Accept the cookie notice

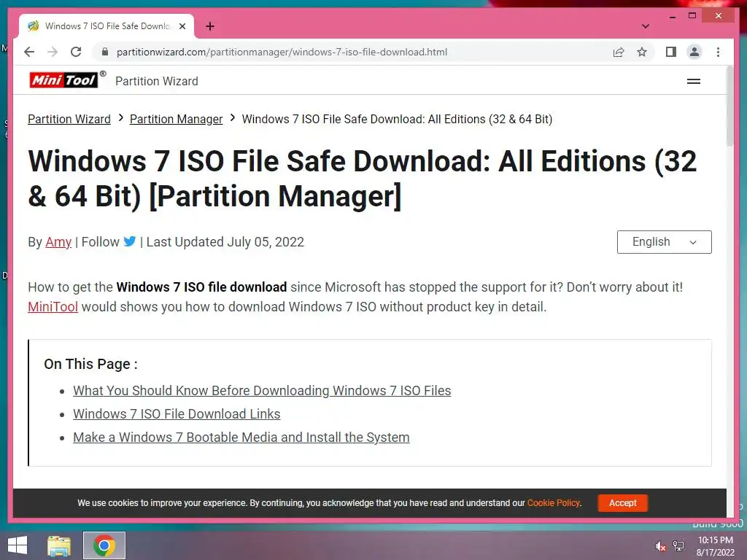point(623,503)
